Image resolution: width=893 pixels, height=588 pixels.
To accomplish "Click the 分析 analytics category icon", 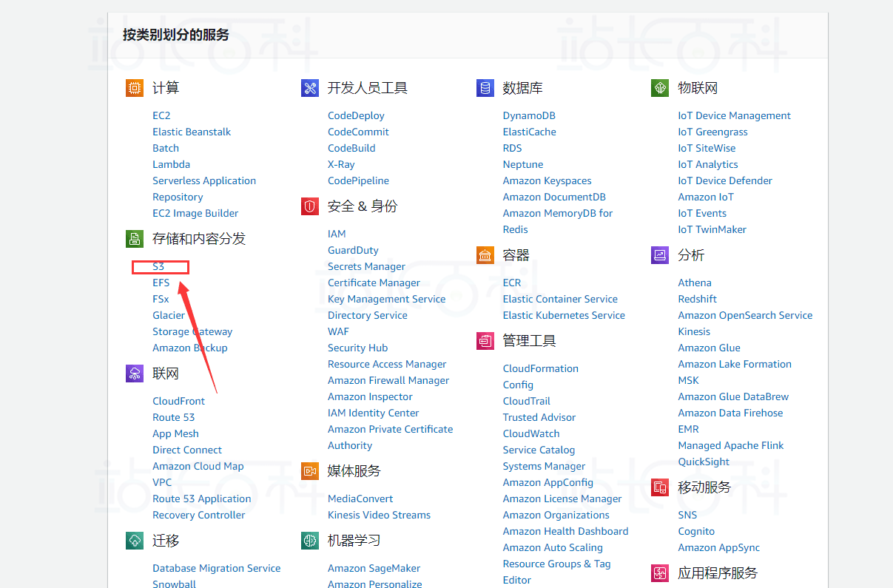I will tap(660, 255).
